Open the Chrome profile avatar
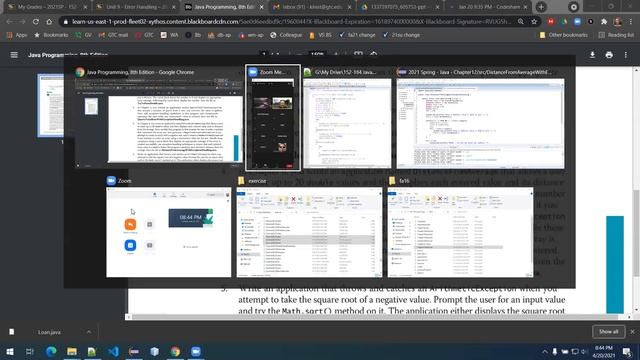The width and height of the screenshot is (640, 360). coord(618,22)
